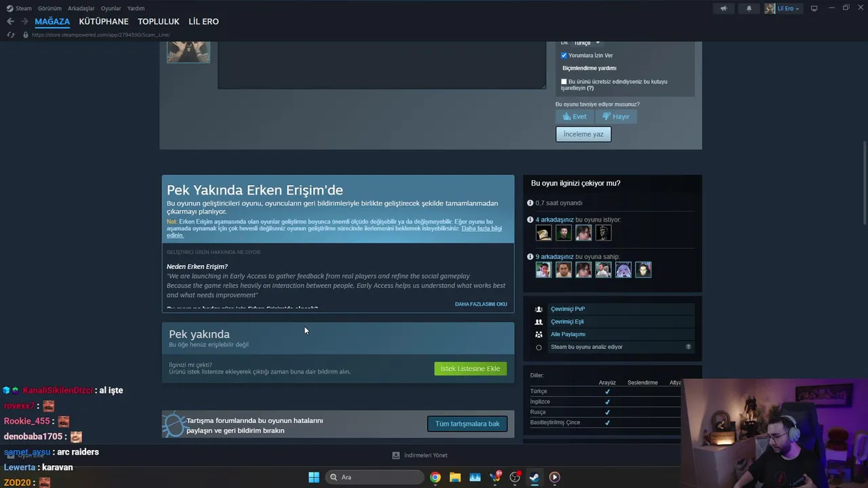Viewport: 868px width, 488px height.
Task: Switch to the KÜTÜPHANE tab
Action: [104, 22]
